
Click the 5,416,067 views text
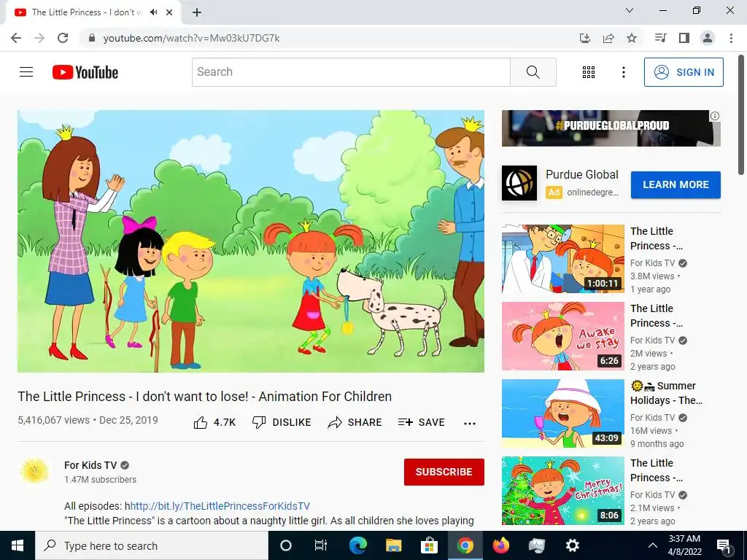coord(53,420)
